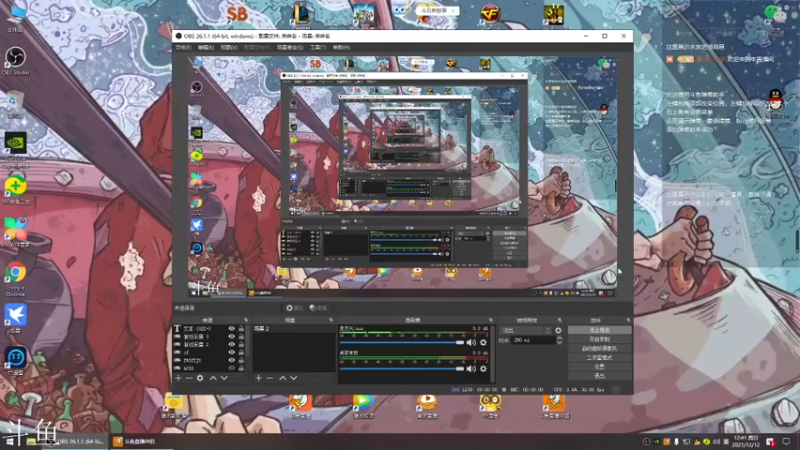Open the 编辑(E) menu
Viewport: 800px width, 450px height.
point(206,47)
